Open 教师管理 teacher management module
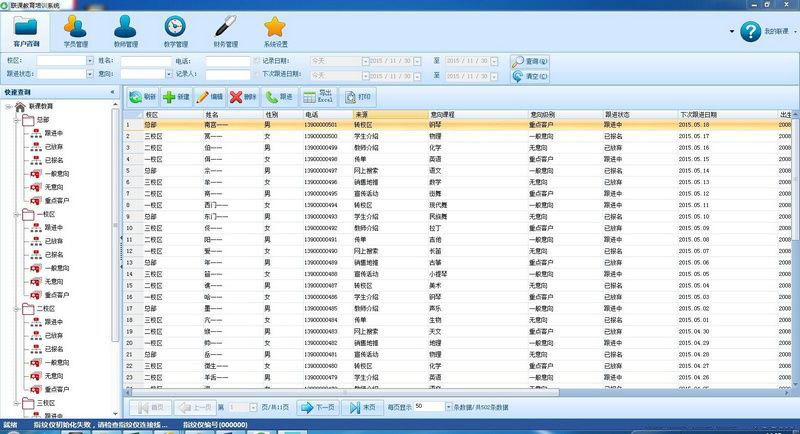The image size is (800, 434). click(124, 31)
